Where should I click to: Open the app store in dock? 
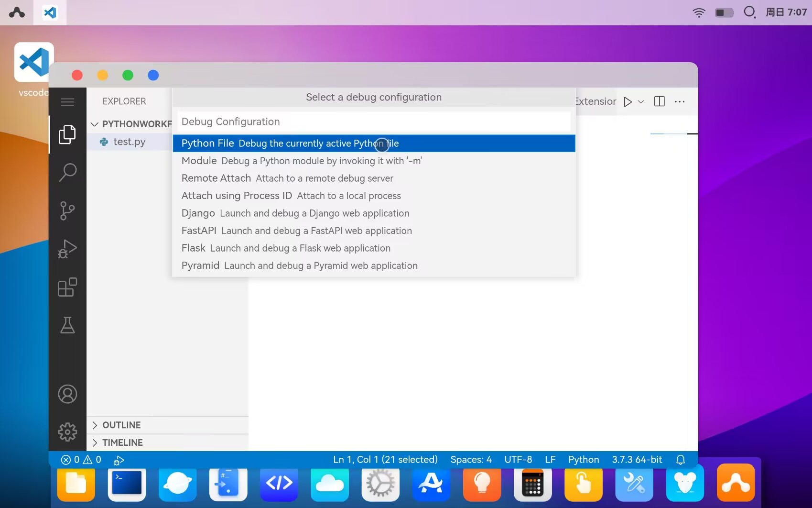point(431,484)
